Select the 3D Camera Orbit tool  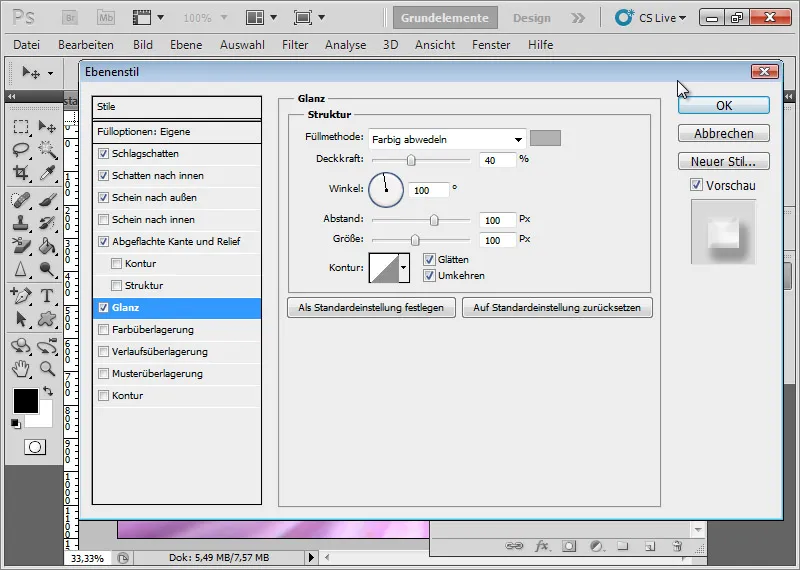[x=47, y=346]
